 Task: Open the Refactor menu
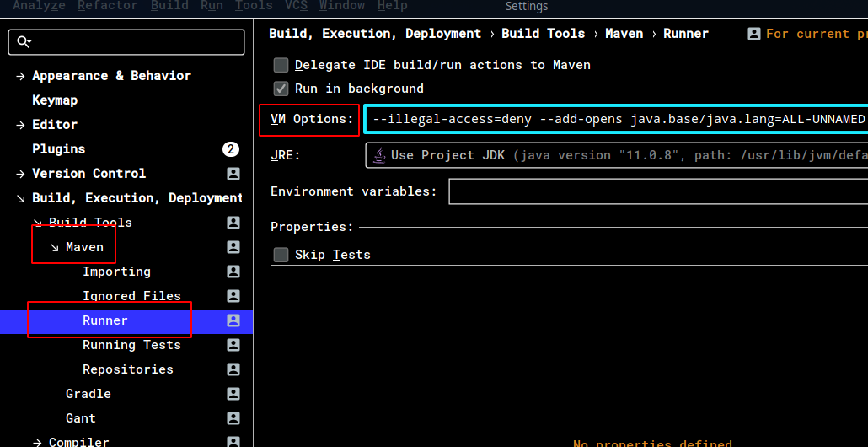pyautogui.click(x=107, y=6)
